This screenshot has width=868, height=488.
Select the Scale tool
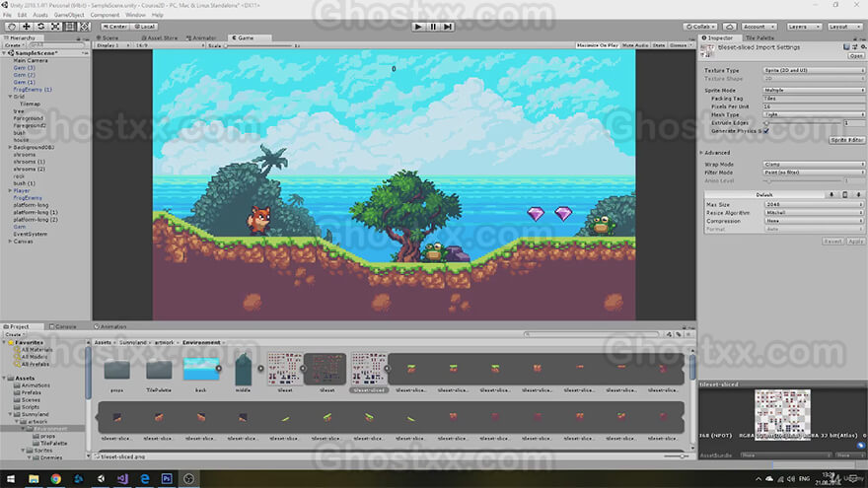[x=55, y=27]
